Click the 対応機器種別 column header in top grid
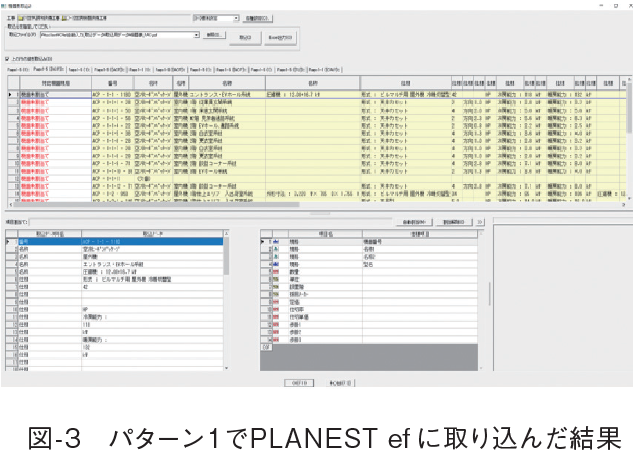The width and height of the screenshot is (633, 456). point(56,83)
